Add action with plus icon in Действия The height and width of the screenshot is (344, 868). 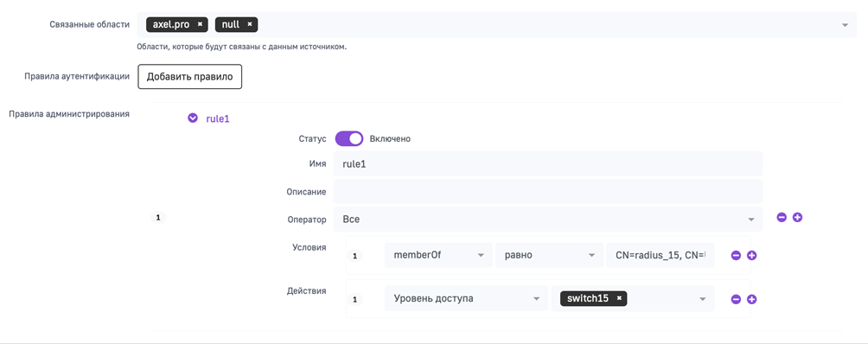(752, 299)
